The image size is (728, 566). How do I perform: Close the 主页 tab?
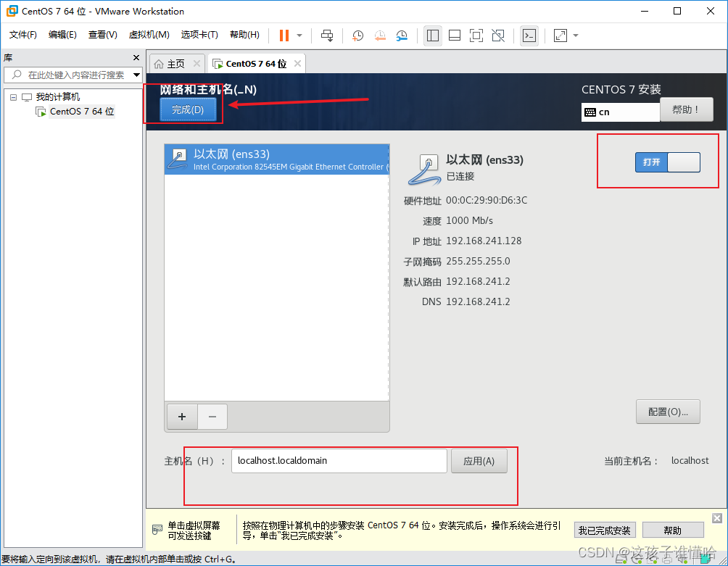pyautogui.click(x=197, y=64)
